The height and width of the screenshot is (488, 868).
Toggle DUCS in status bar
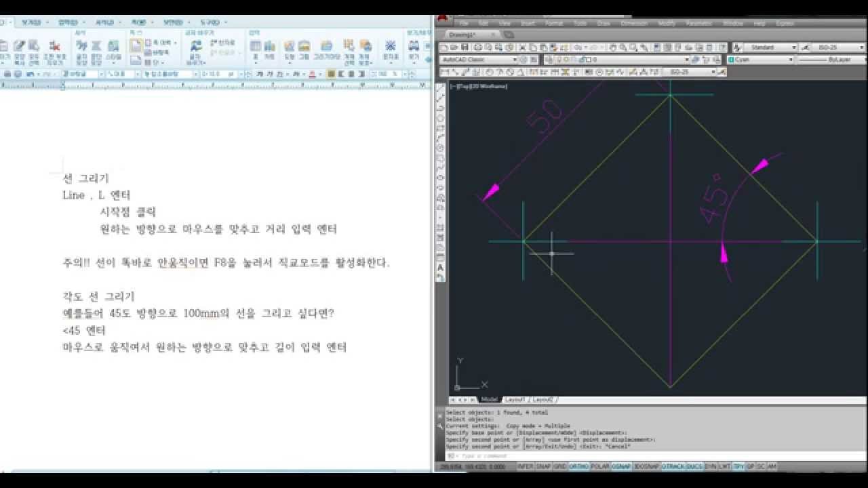[694, 466]
